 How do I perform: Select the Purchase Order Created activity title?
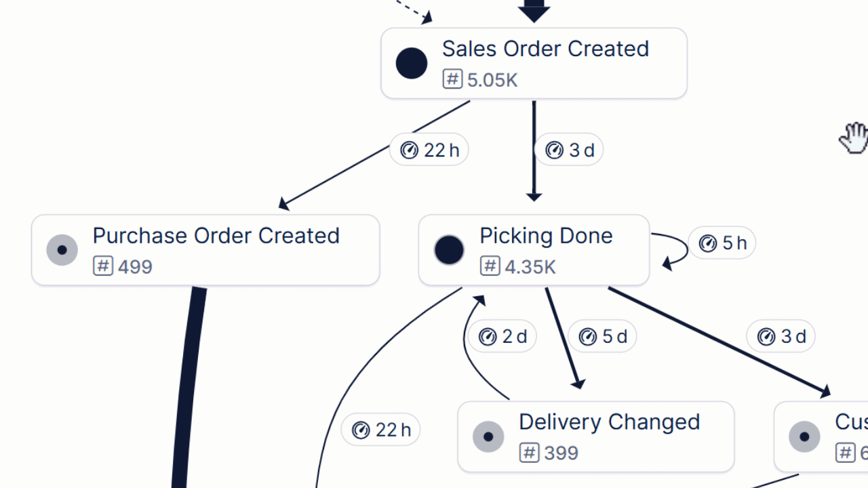216,236
